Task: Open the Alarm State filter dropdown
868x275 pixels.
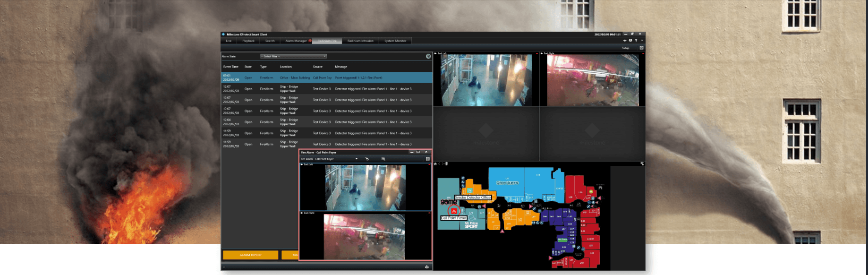Action: click(293, 56)
